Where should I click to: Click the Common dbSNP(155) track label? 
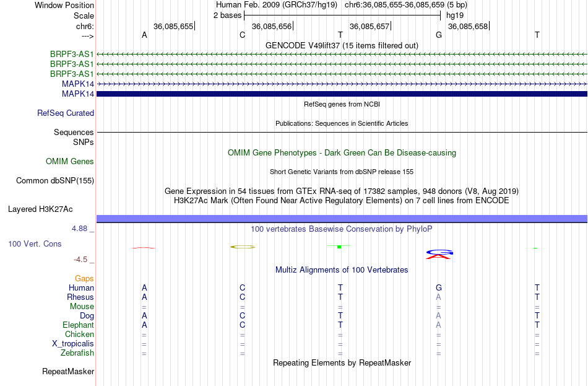pos(55,181)
